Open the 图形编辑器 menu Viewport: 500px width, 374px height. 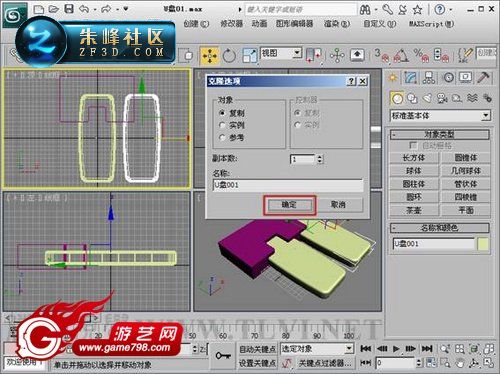(x=294, y=24)
